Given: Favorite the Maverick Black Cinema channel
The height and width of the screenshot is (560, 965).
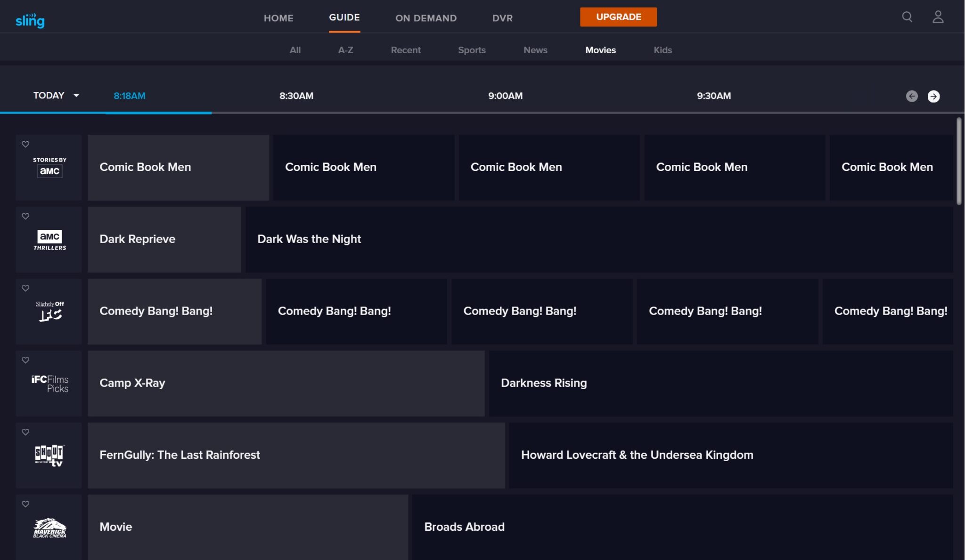Looking at the screenshot, I should point(25,504).
